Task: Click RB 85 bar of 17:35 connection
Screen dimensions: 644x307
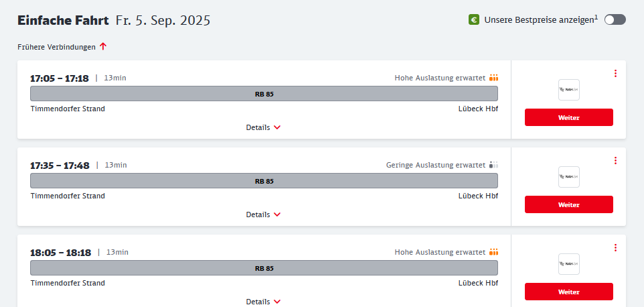Action: pyautogui.click(x=264, y=181)
